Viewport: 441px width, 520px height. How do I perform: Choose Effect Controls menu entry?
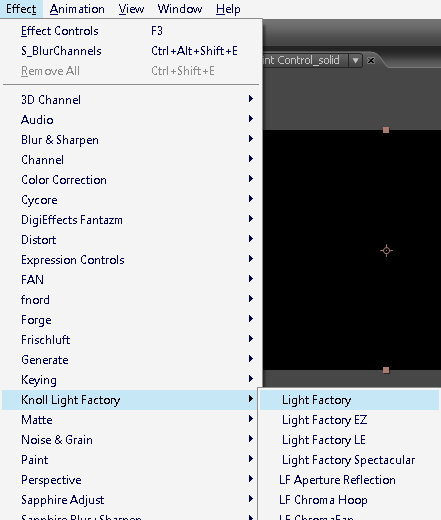tap(130, 31)
